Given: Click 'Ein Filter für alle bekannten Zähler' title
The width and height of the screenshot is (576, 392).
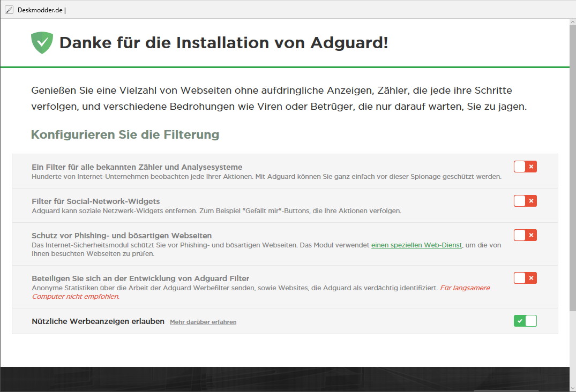Looking at the screenshot, I should [137, 167].
